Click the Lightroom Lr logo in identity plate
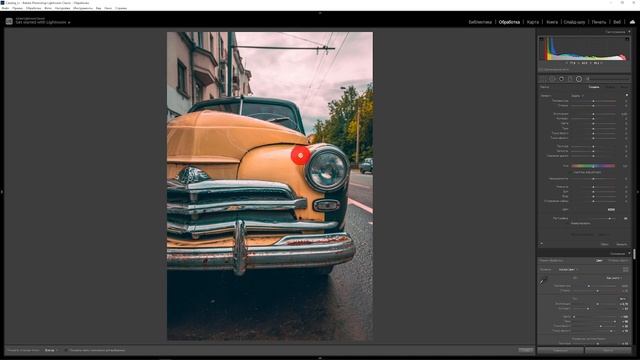The image size is (640, 360). click(x=9, y=21)
